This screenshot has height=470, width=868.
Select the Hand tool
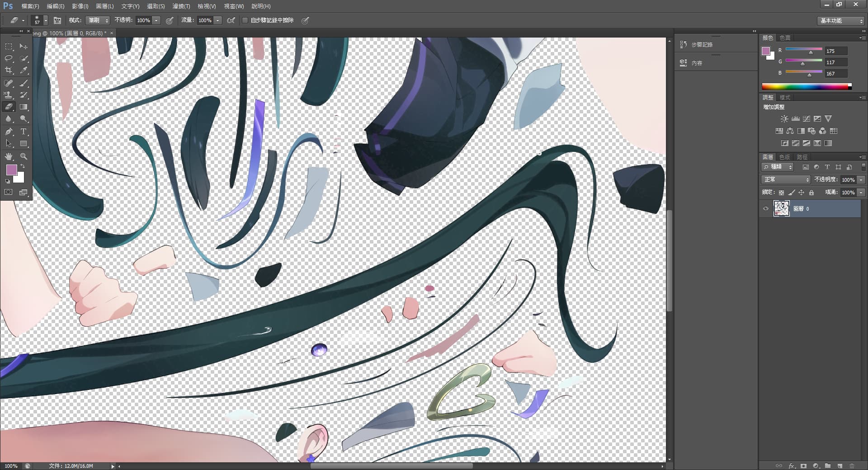point(9,156)
